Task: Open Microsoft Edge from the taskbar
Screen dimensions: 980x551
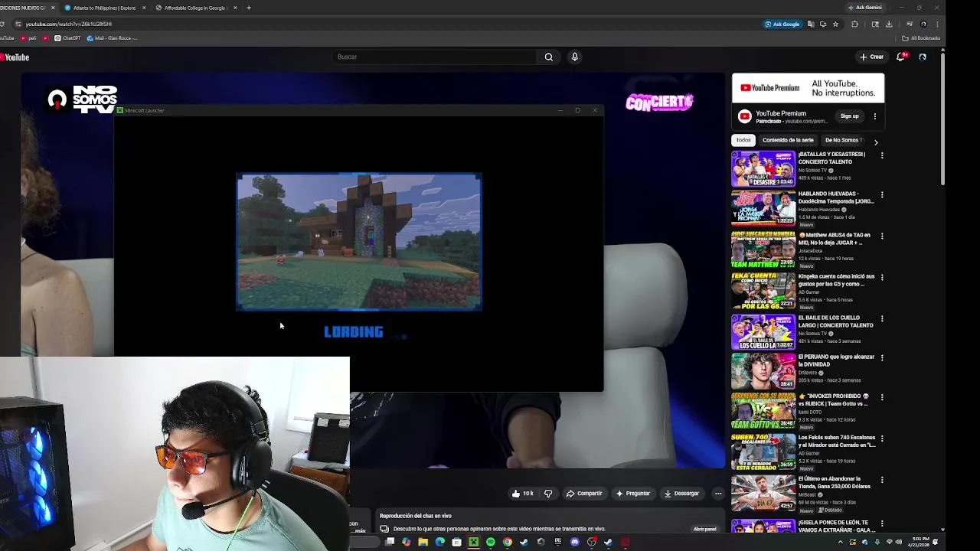Action: pyautogui.click(x=439, y=542)
